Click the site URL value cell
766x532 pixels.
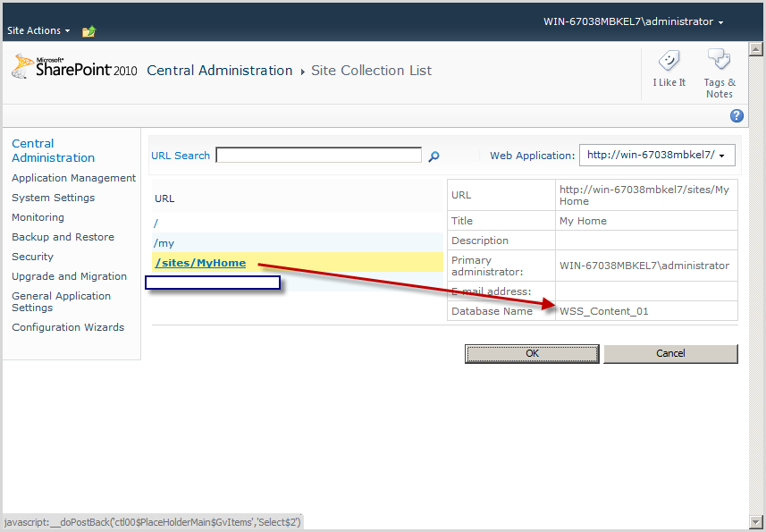click(646, 196)
